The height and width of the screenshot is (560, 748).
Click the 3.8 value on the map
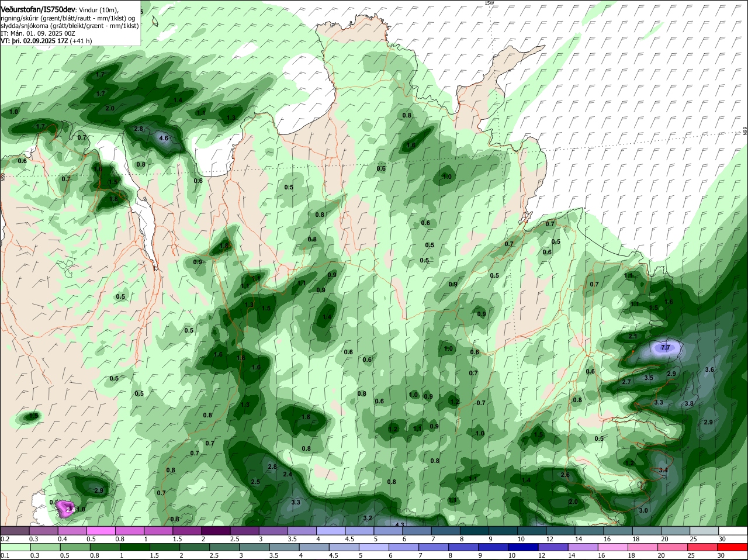coord(689,404)
